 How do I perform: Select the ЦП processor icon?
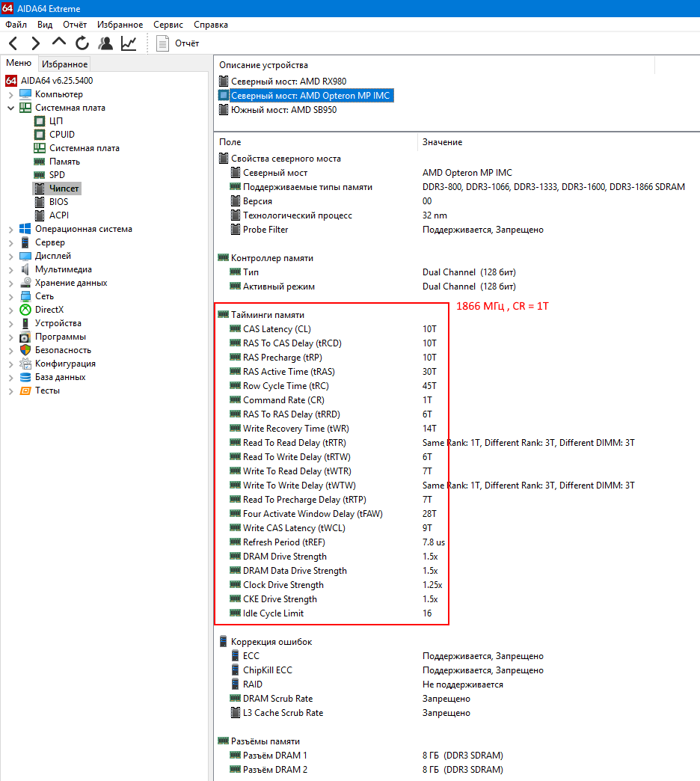click(x=40, y=121)
